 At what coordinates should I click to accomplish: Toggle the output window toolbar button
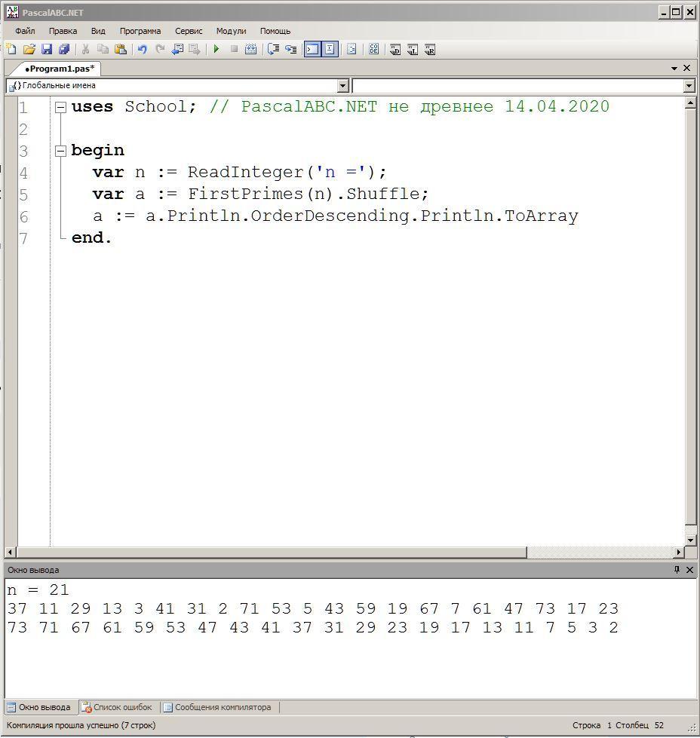312,49
